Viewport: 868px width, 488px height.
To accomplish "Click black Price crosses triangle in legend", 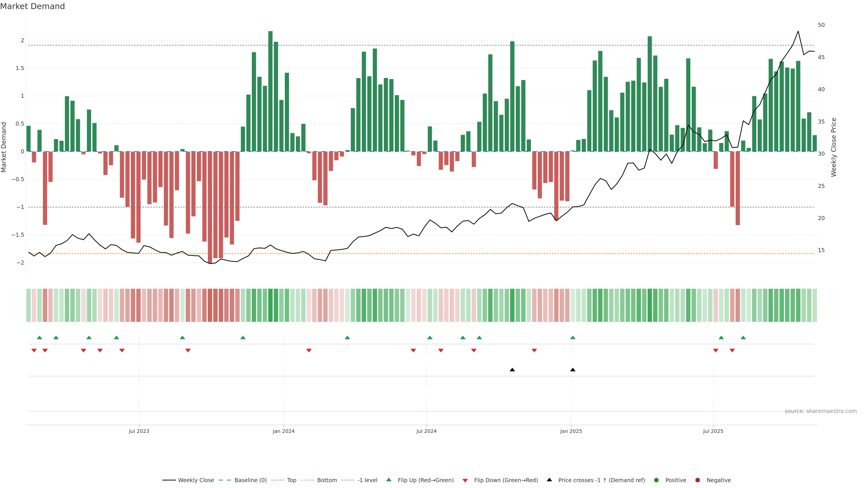I will [549, 480].
